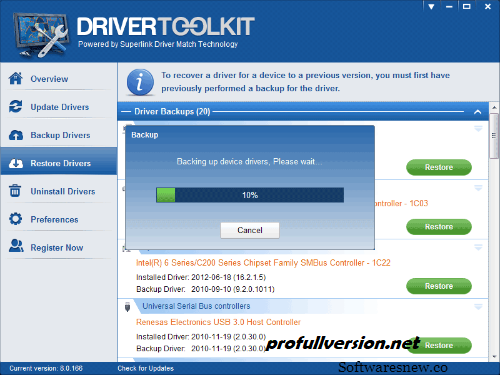Click the Restore Drivers cloud download icon

(x=16, y=163)
